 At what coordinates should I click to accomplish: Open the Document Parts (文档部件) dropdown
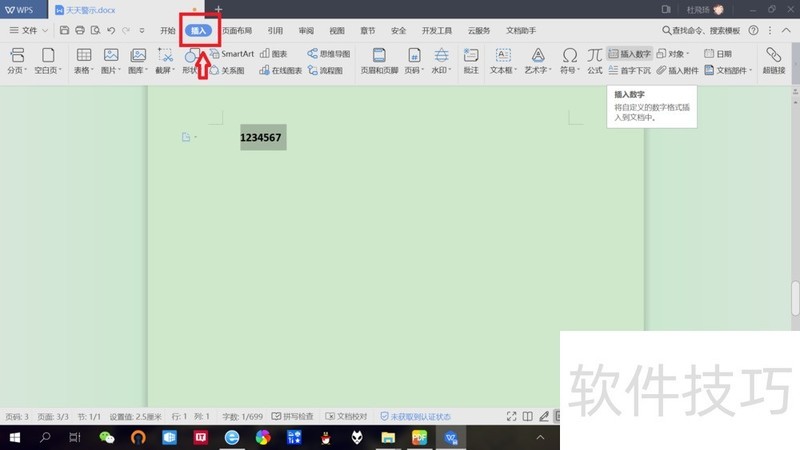pos(728,70)
